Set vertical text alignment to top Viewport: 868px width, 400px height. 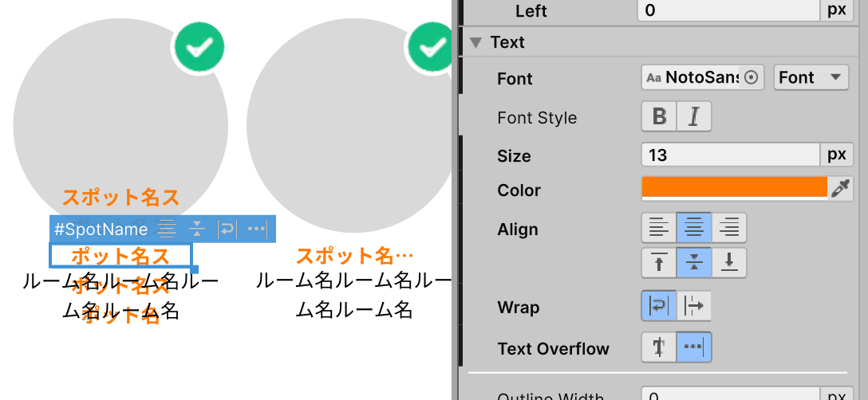660,262
